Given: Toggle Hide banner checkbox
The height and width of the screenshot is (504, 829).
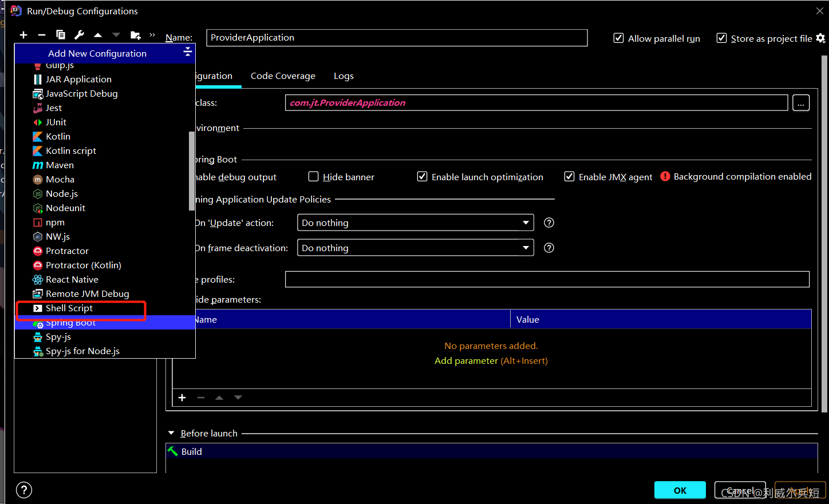Looking at the screenshot, I should 313,176.
